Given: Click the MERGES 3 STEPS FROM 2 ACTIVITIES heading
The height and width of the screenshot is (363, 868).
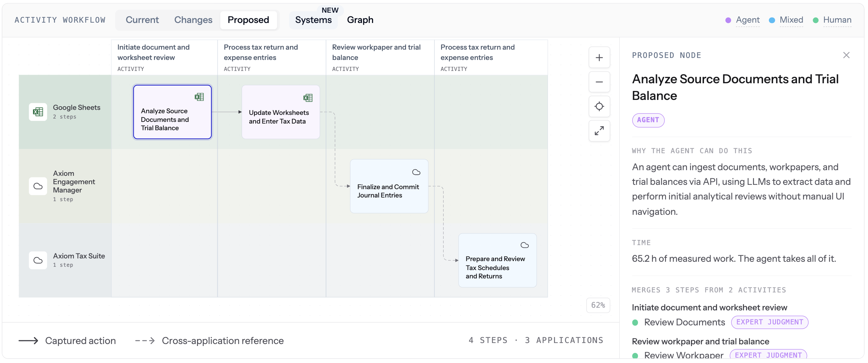Looking at the screenshot, I should click(709, 290).
